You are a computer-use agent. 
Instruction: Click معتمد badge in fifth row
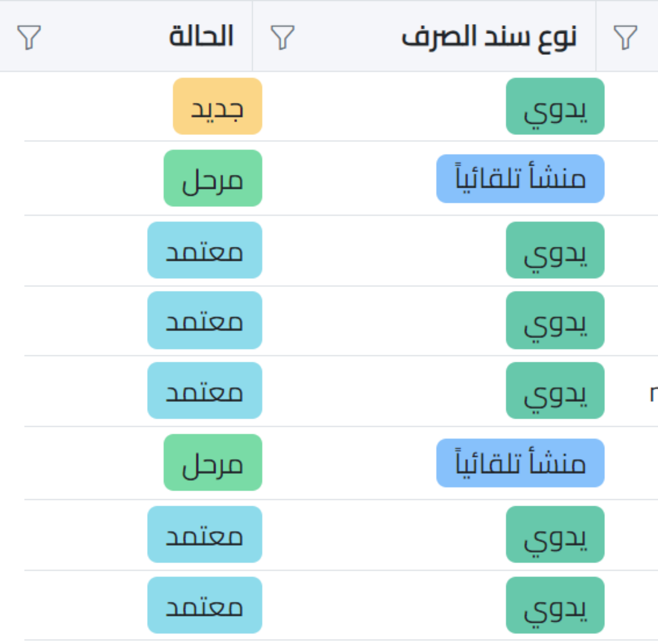(x=205, y=390)
